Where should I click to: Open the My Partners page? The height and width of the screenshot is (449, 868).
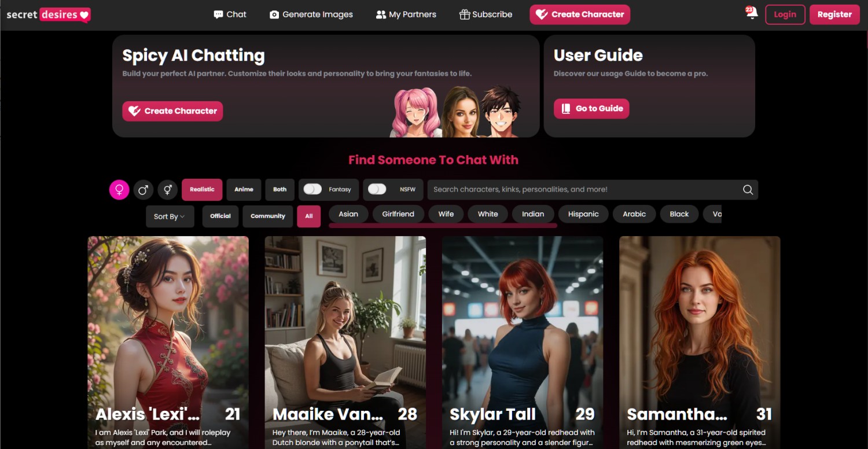pyautogui.click(x=406, y=14)
